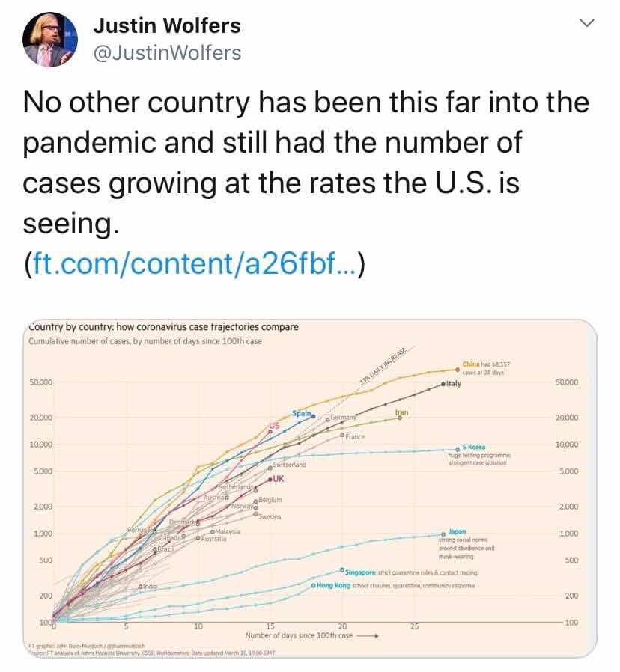The image size is (620, 672).
Task: Select the UK label on the chart
Action: [x=279, y=479]
